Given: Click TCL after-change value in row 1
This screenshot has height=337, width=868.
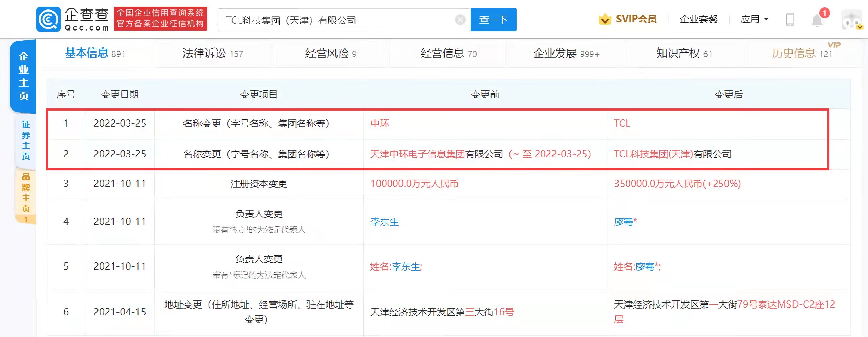Looking at the screenshot, I should tap(622, 123).
